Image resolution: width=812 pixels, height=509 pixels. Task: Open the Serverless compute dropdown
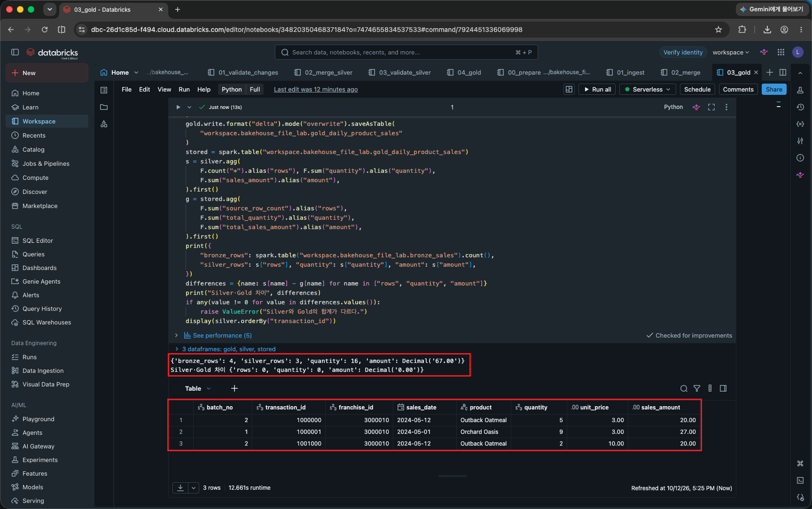click(648, 89)
